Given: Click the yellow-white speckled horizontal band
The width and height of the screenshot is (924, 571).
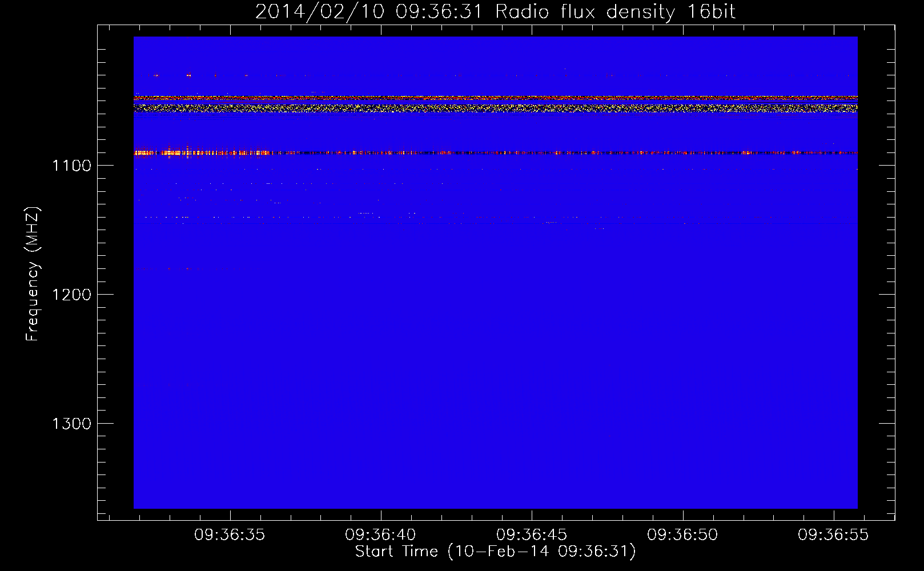Looking at the screenshot, I should point(495,107).
